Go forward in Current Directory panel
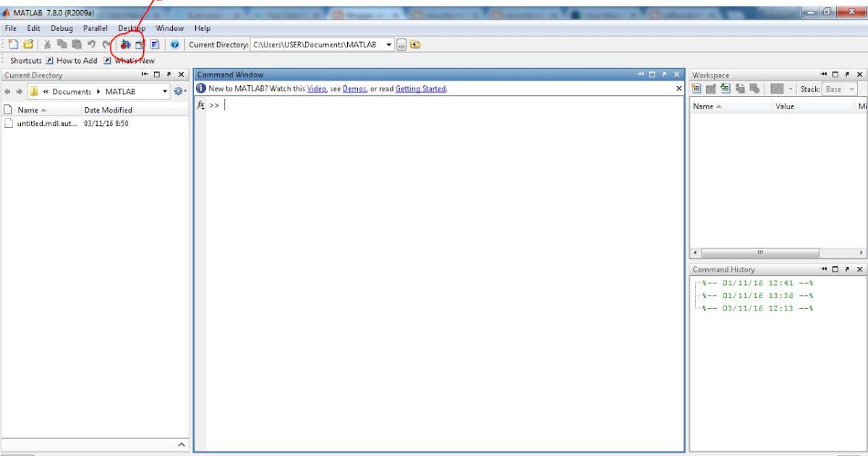The height and width of the screenshot is (456, 868). coord(20,92)
